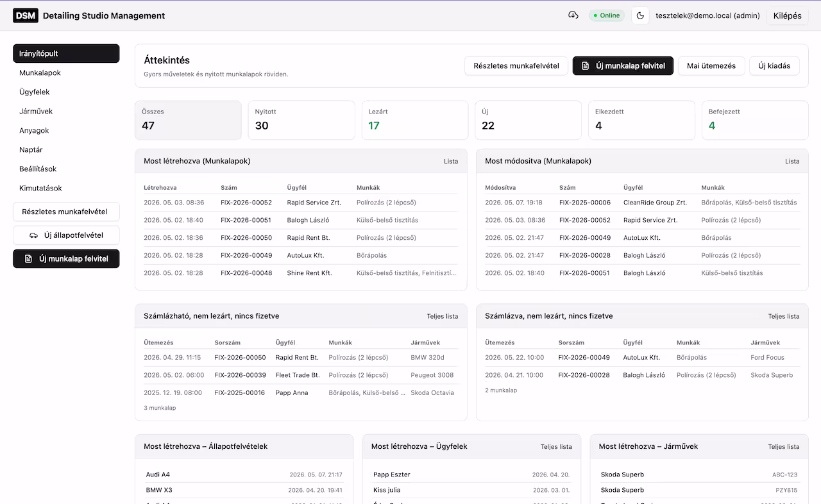Open worksheet FIX-2026-00052 in Most létrehozva
This screenshot has width=821, height=504.
coord(246,203)
